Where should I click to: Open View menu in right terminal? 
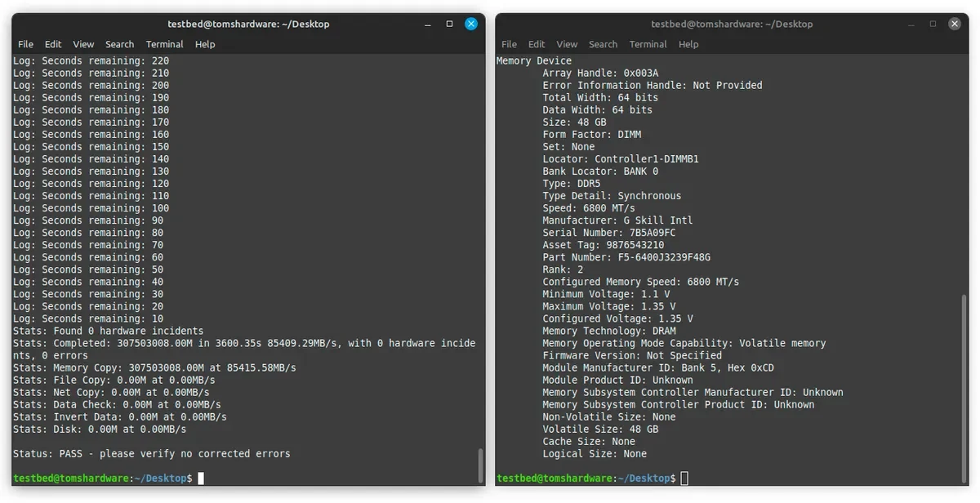[567, 44]
